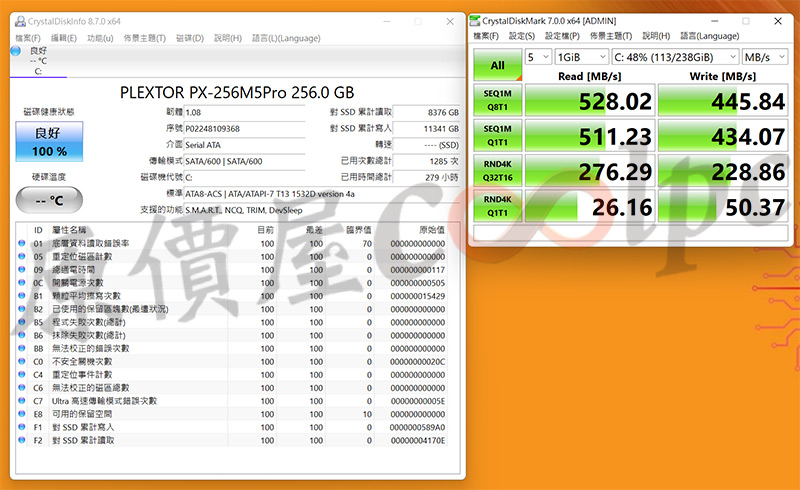Click the total host reads value 8376 GB

coord(427,112)
